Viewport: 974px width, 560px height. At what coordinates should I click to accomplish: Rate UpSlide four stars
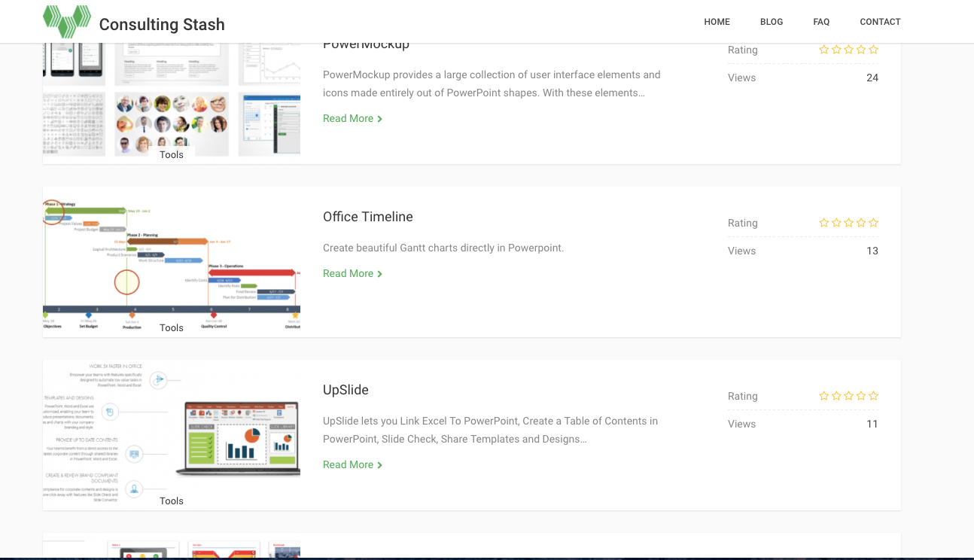[x=861, y=396]
